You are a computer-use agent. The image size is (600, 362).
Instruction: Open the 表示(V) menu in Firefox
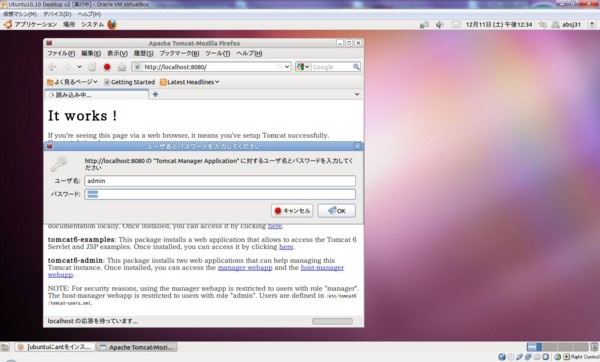point(117,54)
